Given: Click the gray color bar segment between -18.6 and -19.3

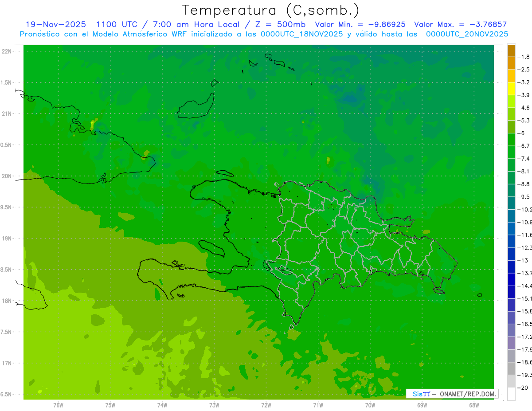Looking at the screenshot, I should click(x=511, y=368).
